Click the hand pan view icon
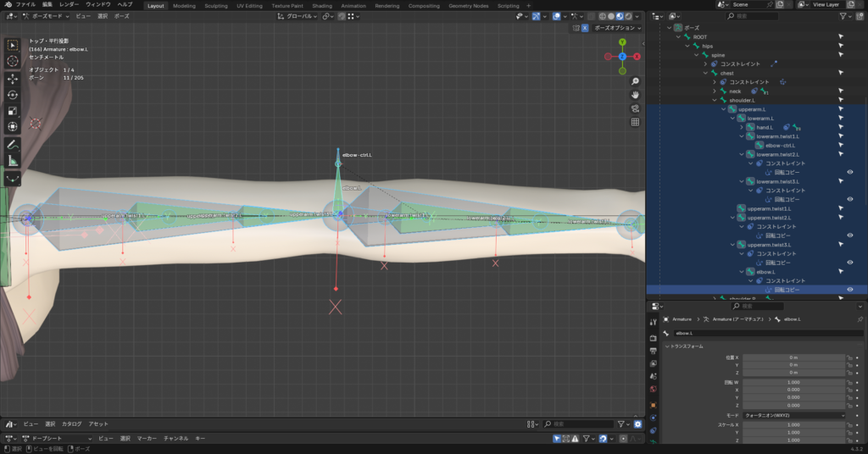Screen dimensions: 868x454 tap(635, 95)
